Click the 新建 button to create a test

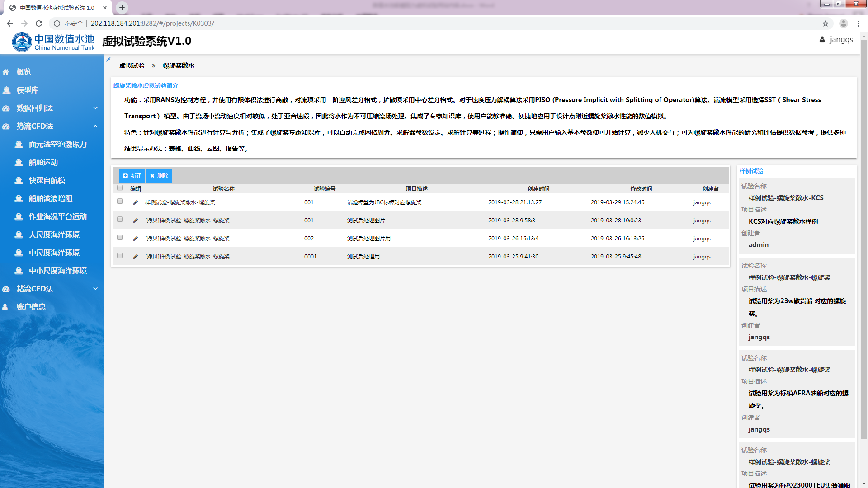132,176
